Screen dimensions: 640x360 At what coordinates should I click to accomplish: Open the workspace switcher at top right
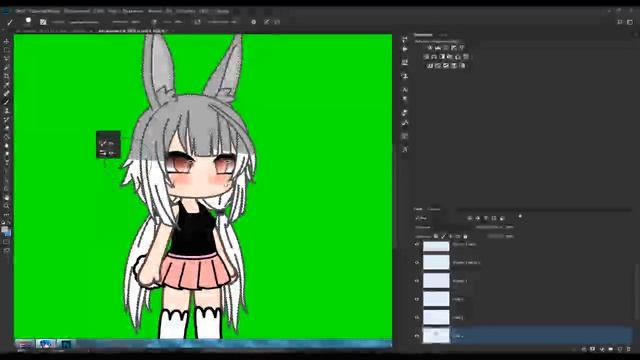630,22
